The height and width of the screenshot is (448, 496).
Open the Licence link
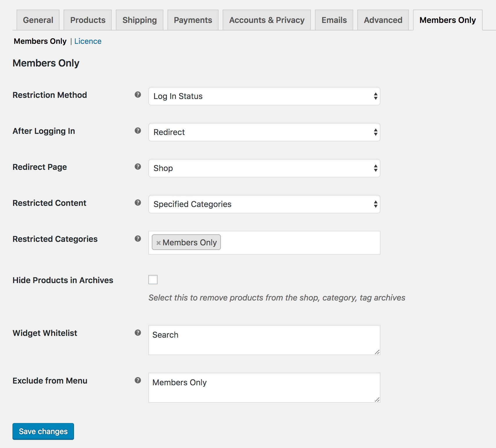(x=88, y=41)
